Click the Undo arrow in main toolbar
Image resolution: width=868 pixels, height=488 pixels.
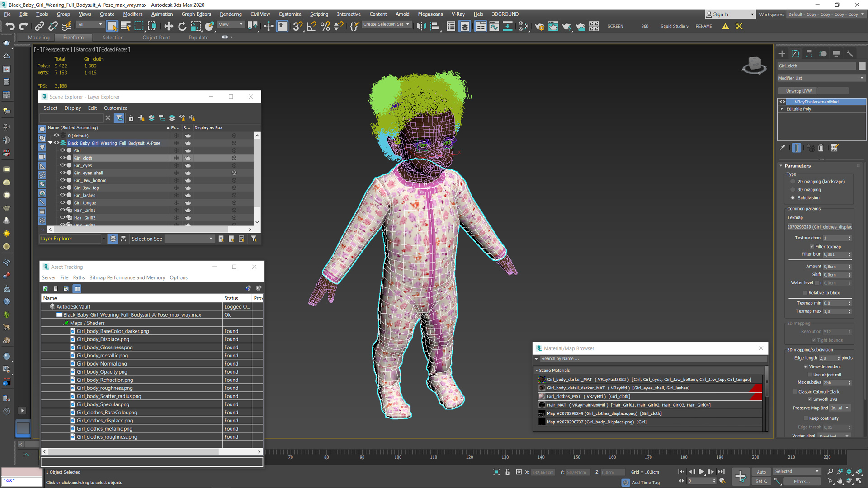pyautogui.click(x=10, y=26)
